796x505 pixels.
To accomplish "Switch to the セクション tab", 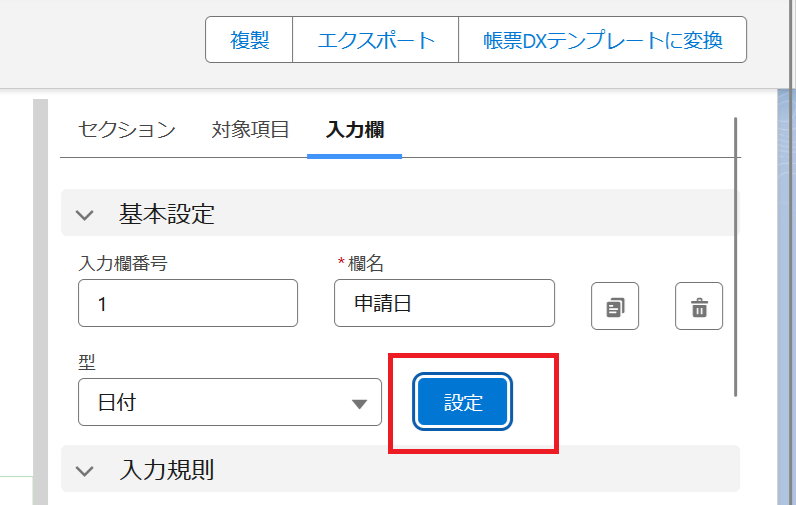I will [127, 129].
